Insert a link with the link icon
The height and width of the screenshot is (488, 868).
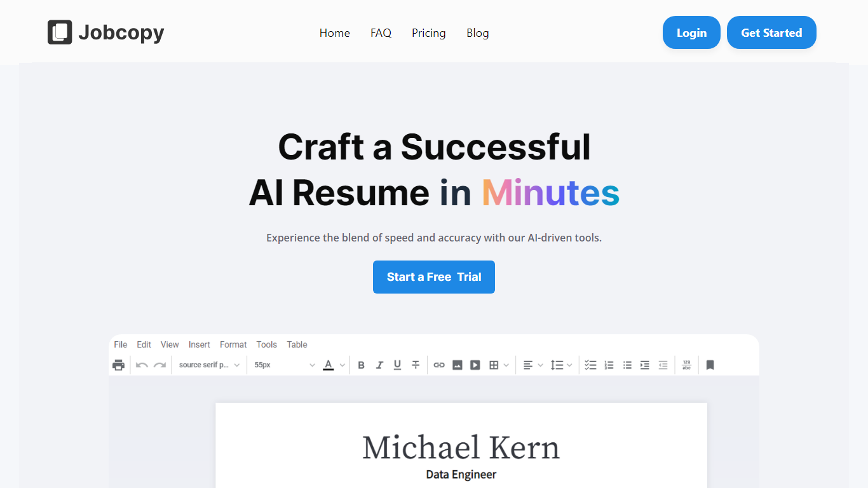[x=439, y=365]
